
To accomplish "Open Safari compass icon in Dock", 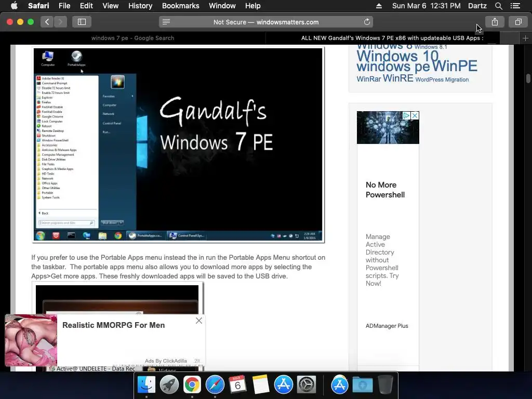I will [x=215, y=385].
